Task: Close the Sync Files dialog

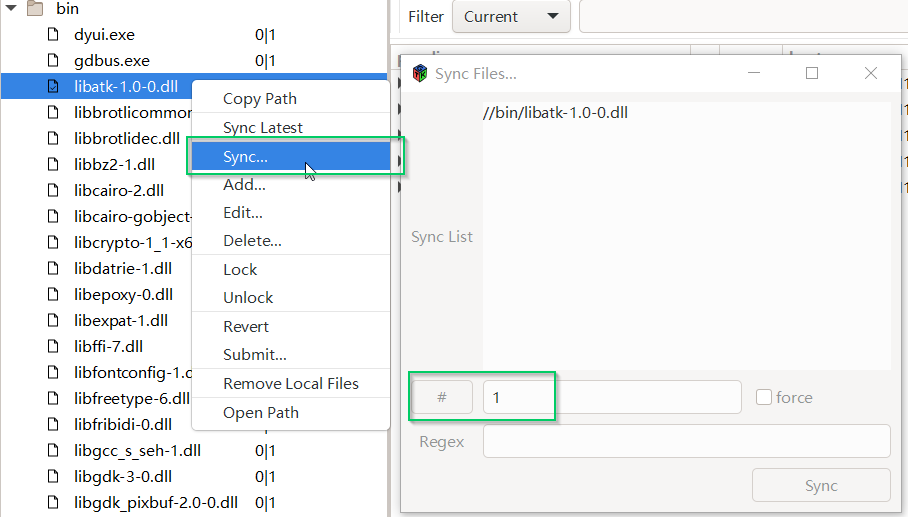Action: pyautogui.click(x=870, y=73)
